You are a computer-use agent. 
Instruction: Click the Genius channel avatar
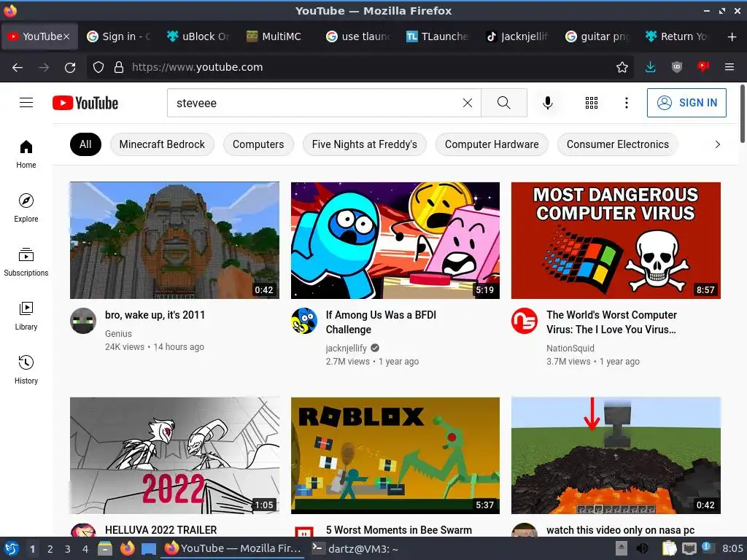[83, 321]
